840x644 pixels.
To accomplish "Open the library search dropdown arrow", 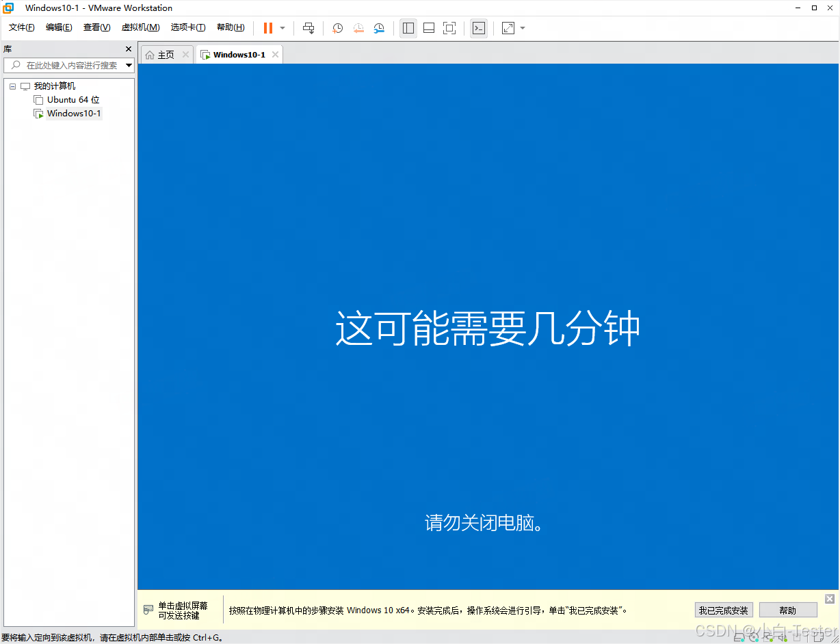I will [x=129, y=65].
